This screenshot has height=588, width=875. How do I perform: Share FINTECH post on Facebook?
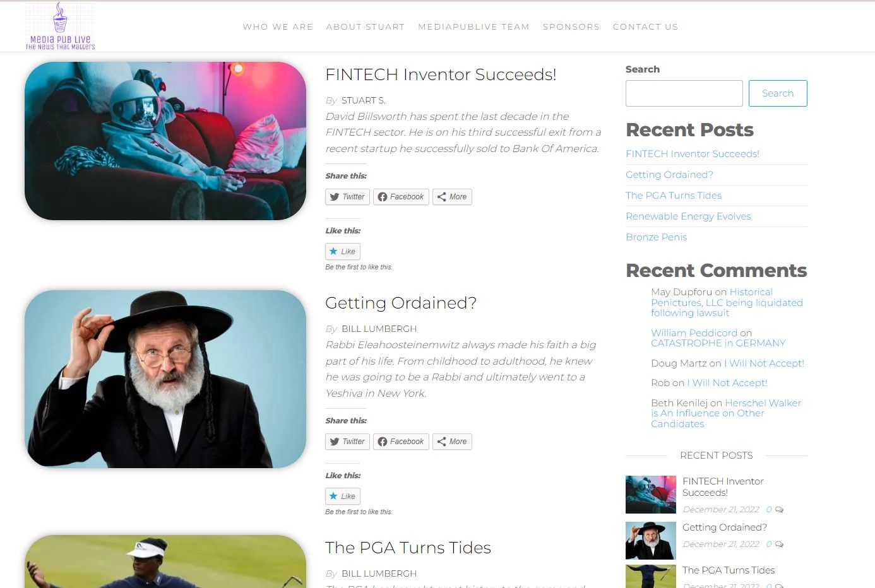[401, 197]
